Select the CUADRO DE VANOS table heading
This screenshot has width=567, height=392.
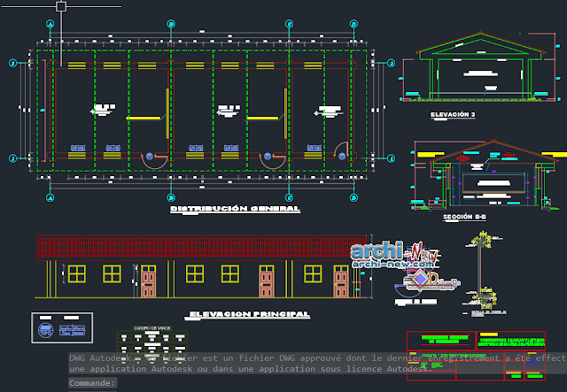[x=152, y=328]
